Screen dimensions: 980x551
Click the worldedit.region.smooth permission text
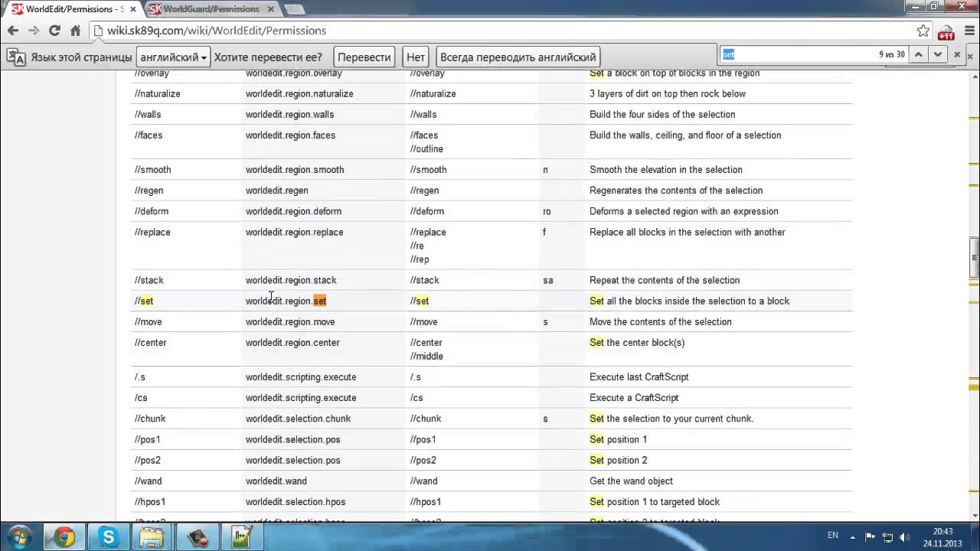click(295, 170)
